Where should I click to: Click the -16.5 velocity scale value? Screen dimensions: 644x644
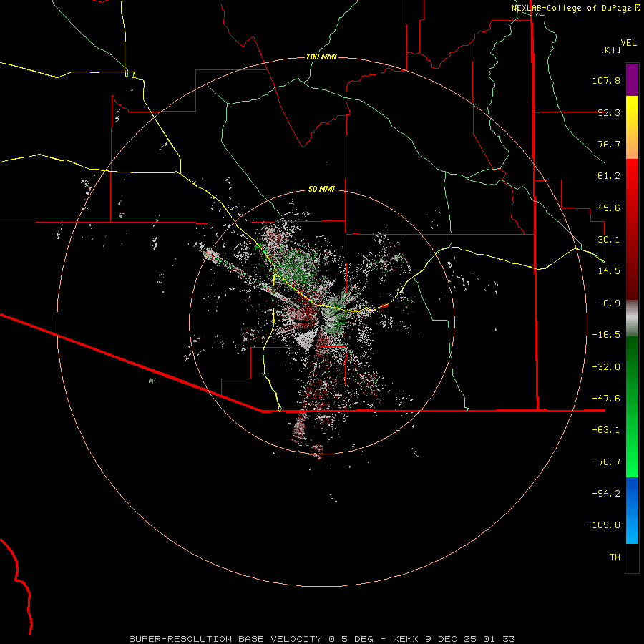[606, 335]
